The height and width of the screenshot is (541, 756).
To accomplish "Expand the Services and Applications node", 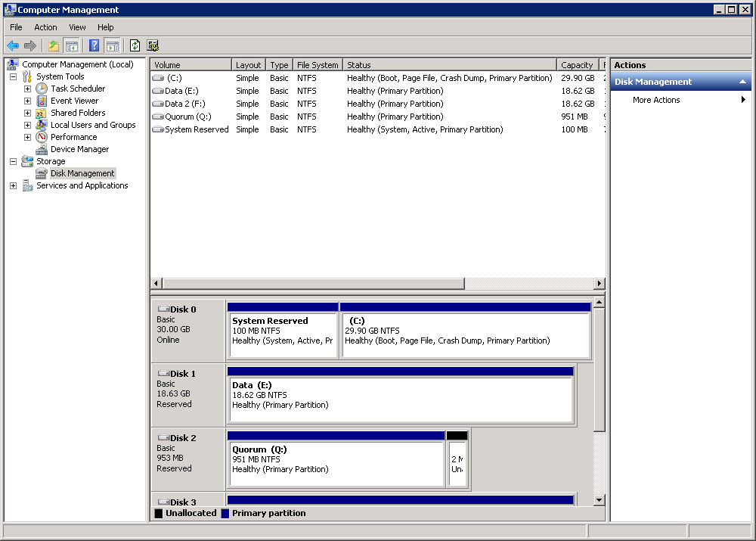I will [x=12, y=185].
